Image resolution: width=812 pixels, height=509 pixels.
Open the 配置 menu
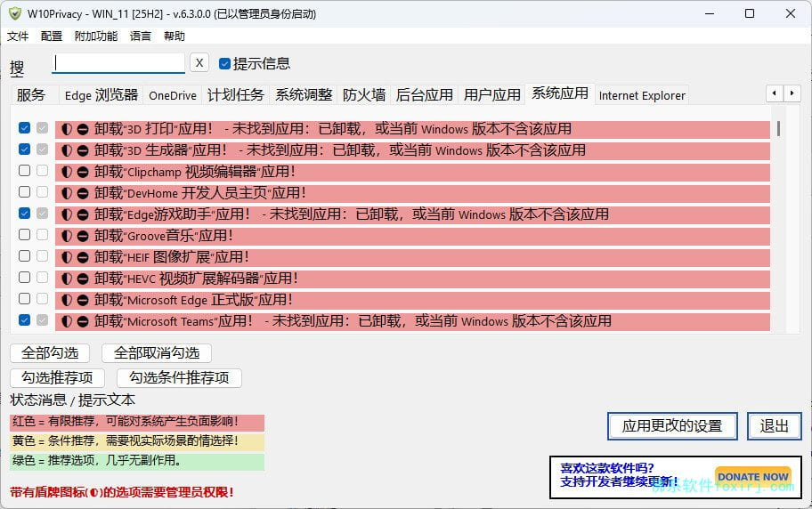pyautogui.click(x=52, y=36)
